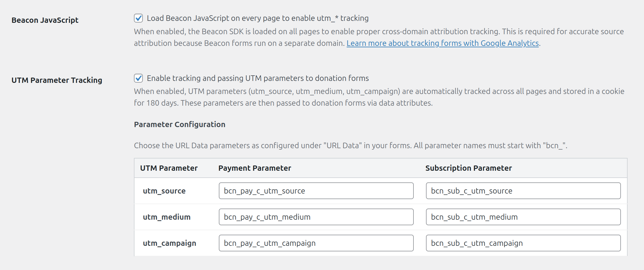Click the UTM Parameter Tracking heading
Screen dimensions: 644x270
pos(57,80)
